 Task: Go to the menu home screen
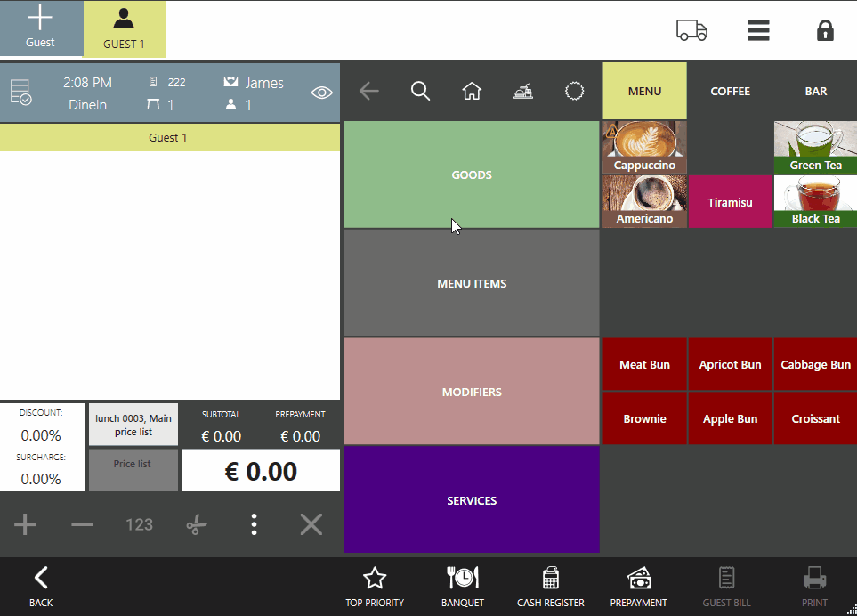472,91
